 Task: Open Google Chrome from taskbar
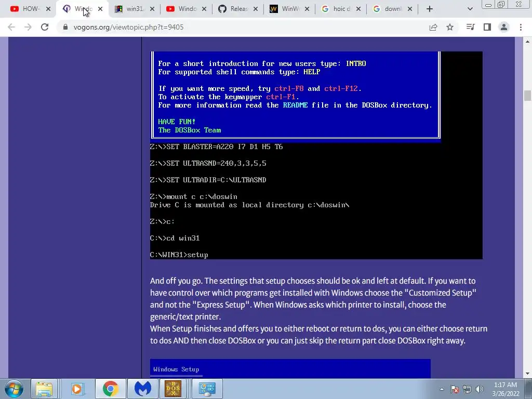110,389
